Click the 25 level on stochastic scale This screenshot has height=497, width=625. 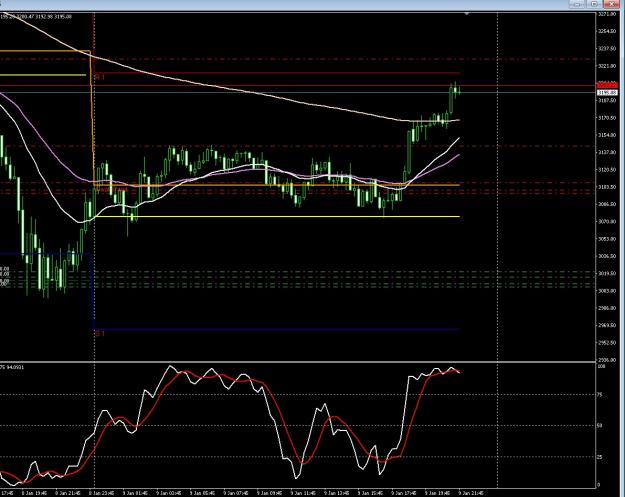click(599, 457)
